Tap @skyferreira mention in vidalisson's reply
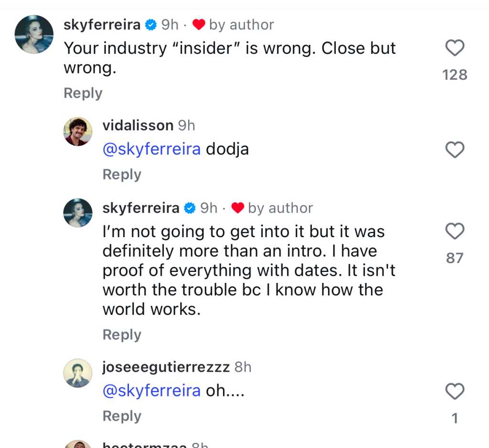 [x=152, y=149]
